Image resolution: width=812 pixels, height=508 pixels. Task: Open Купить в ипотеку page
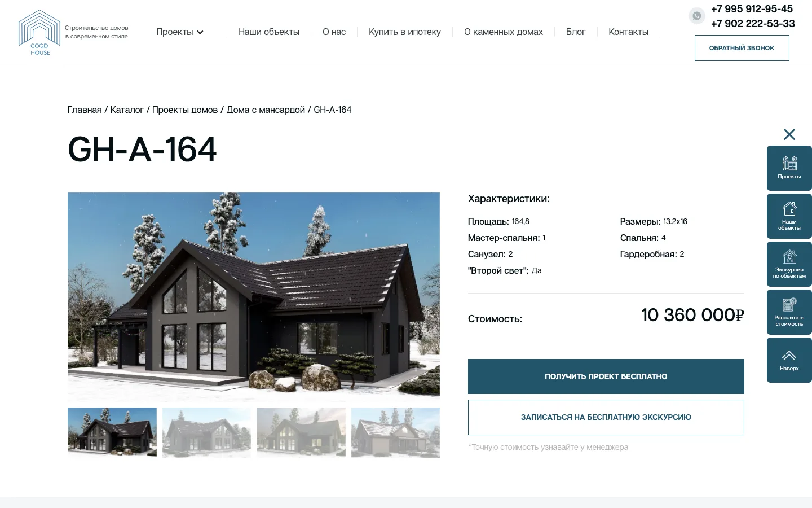pyautogui.click(x=405, y=32)
